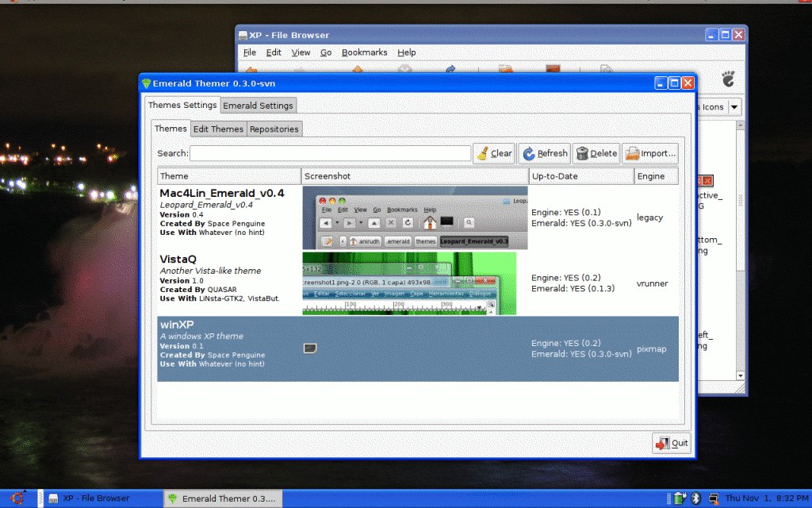Image resolution: width=812 pixels, height=508 pixels.
Task: Click the File Browser title bar icon
Action: [243, 35]
